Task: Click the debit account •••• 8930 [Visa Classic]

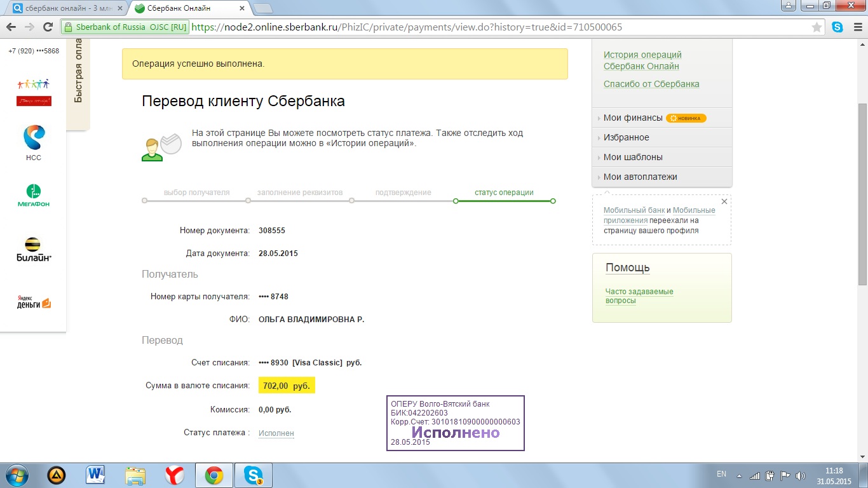Action: click(310, 363)
